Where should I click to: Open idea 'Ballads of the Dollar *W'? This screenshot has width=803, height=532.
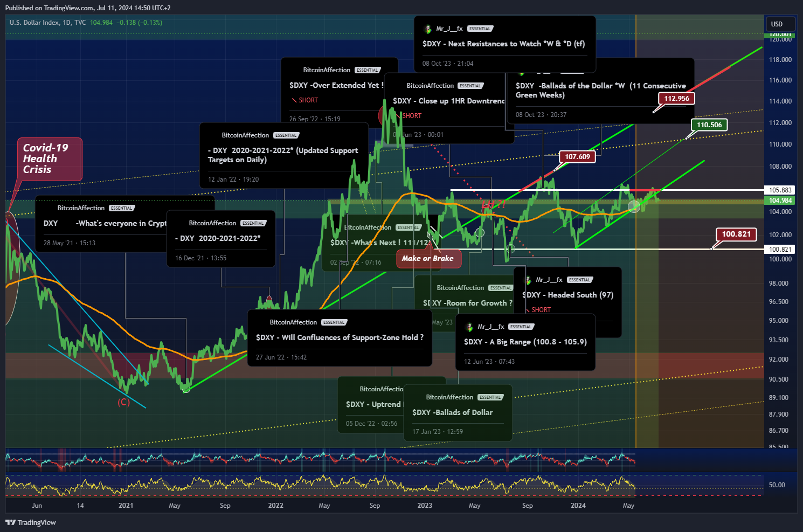[600, 90]
